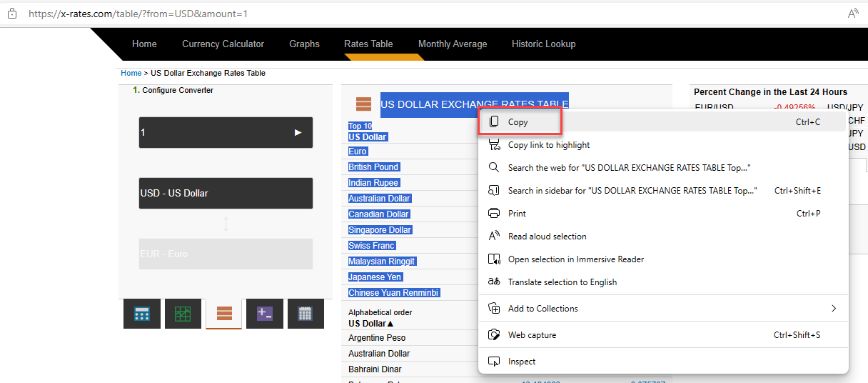Sort by the US Dollar alphabetical header

370,324
